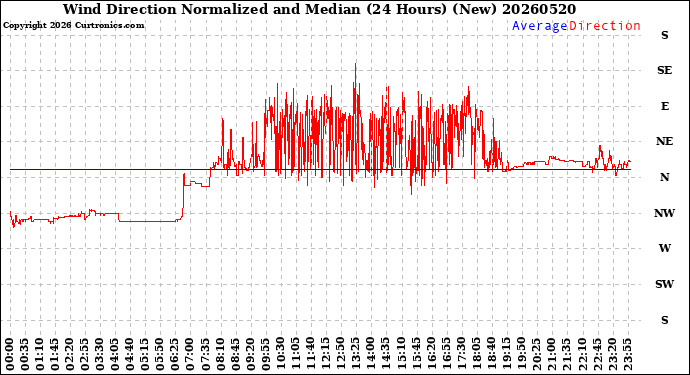Screen dimensions: 690x375
Task: Click the 23:55 time axis label
Action: (x=628, y=354)
